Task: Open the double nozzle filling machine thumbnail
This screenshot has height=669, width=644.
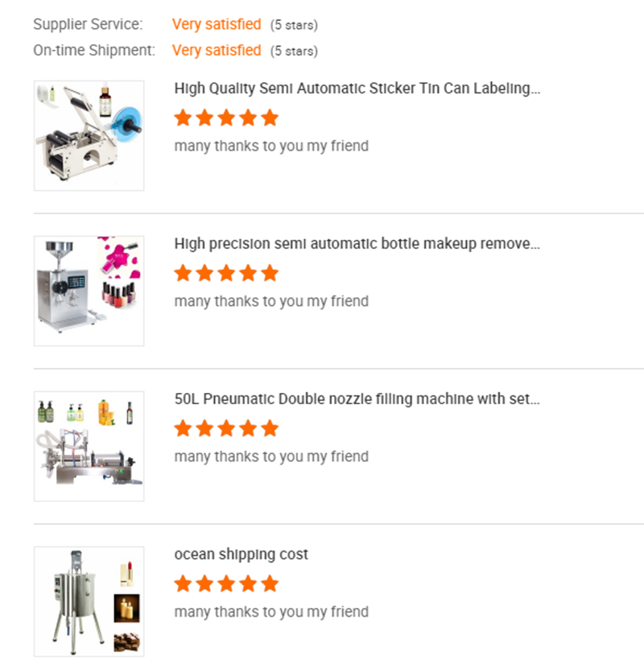Action: (89, 446)
